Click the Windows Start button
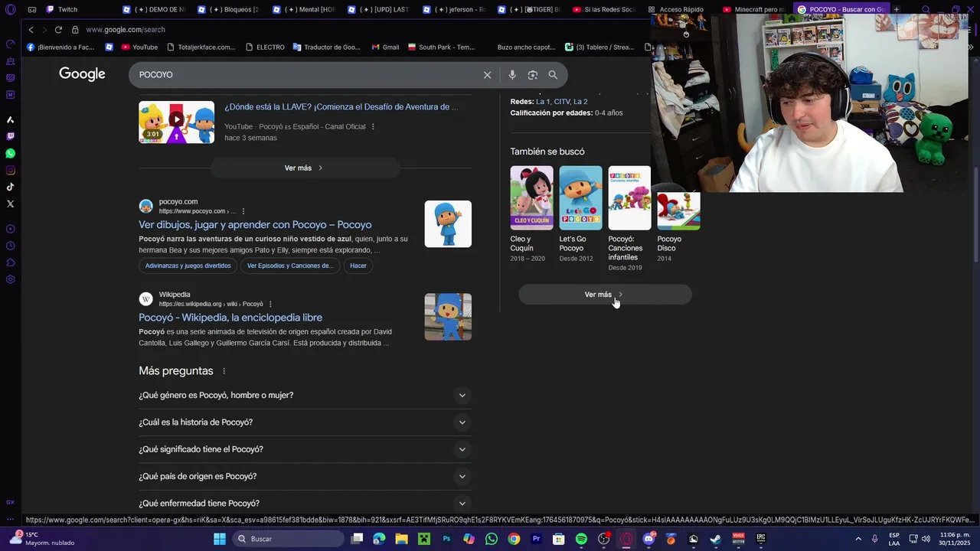Viewport: 980px width, 551px height. coord(220,539)
